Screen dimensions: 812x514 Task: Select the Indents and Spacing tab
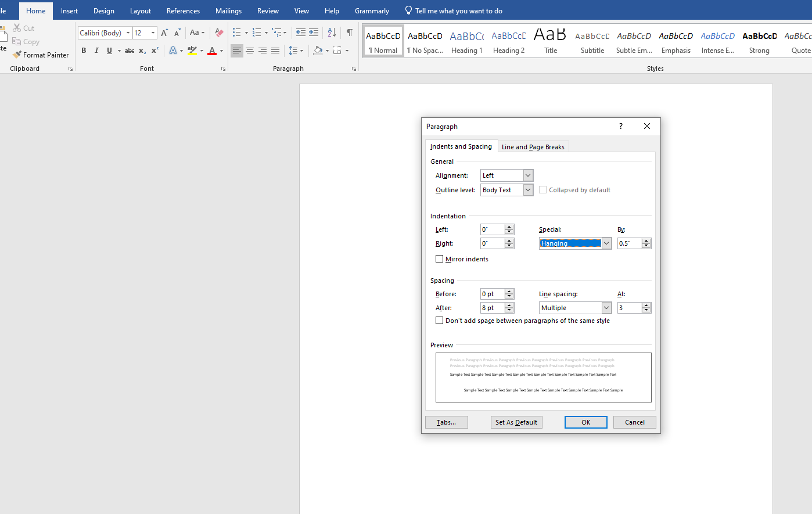click(461, 146)
